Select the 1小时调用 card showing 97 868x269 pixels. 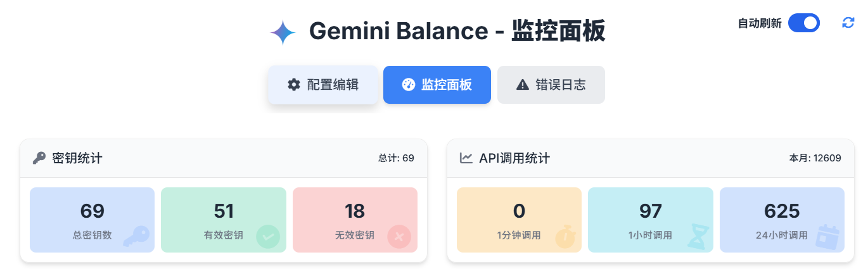pos(650,220)
